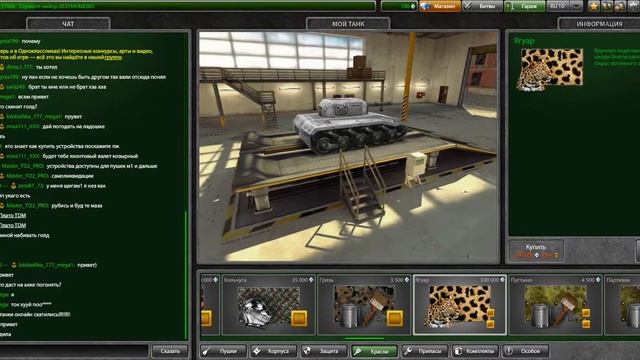Click the crystal price icon on Пустыня card
Viewport: 640px width, 360px height.
(x=598, y=280)
